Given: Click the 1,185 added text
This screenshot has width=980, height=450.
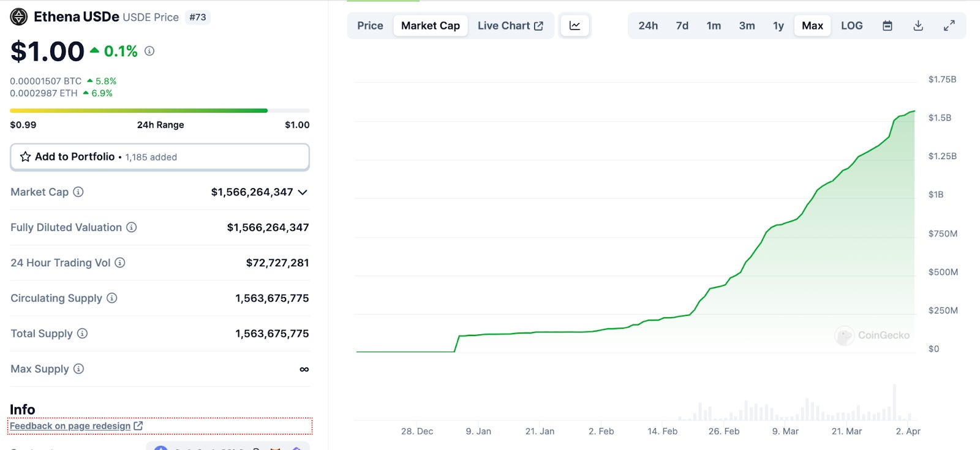Looking at the screenshot, I should point(151,157).
